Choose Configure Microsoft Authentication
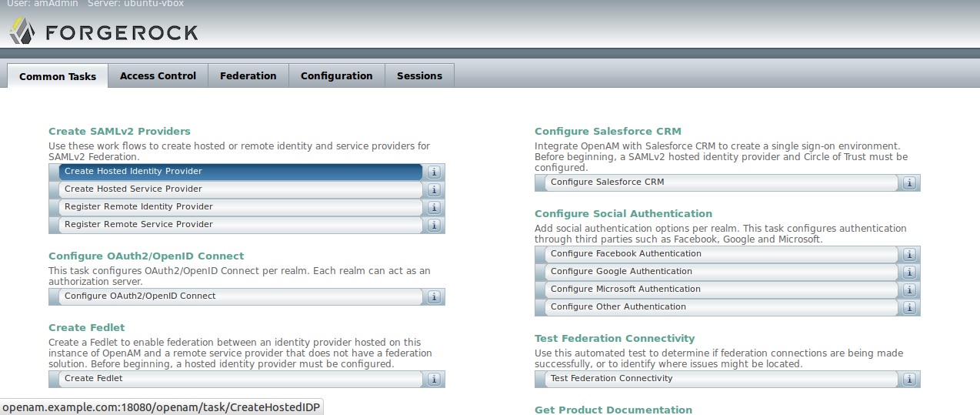The image size is (980, 415). click(x=722, y=289)
